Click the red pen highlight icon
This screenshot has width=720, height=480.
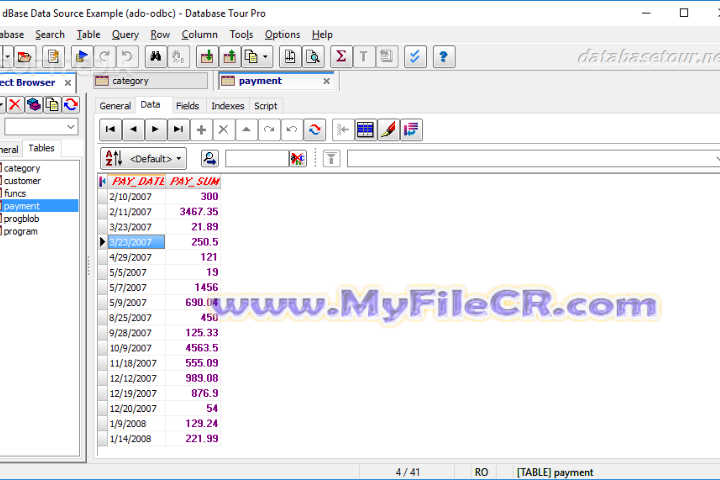(388, 130)
